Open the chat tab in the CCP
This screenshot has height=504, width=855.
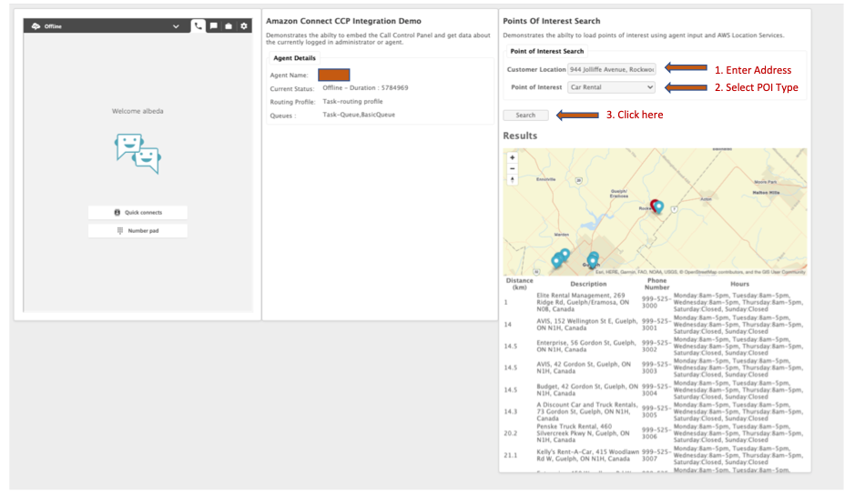[x=213, y=25]
